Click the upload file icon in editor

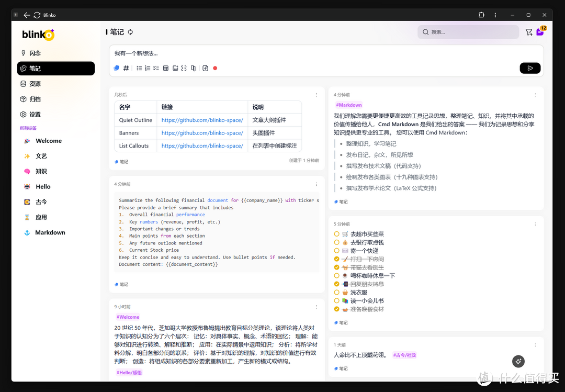[206, 68]
